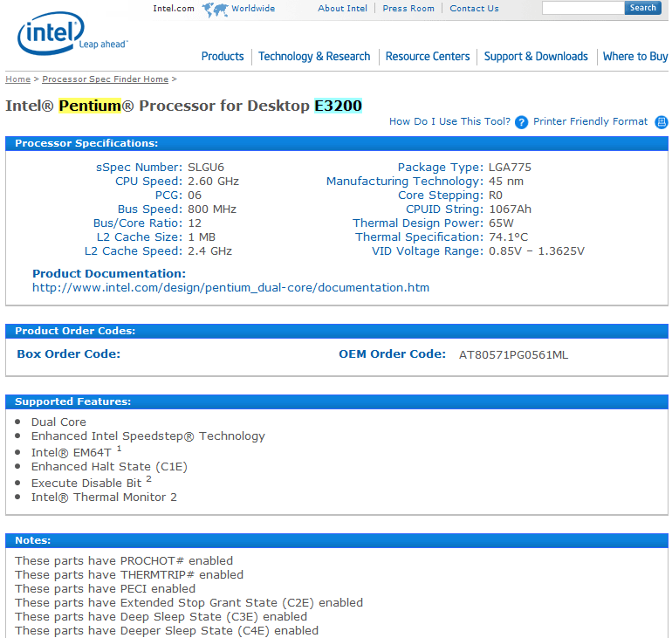This screenshot has height=638, width=672.
Task: Click the PCG label
Action: pyautogui.click(x=168, y=196)
